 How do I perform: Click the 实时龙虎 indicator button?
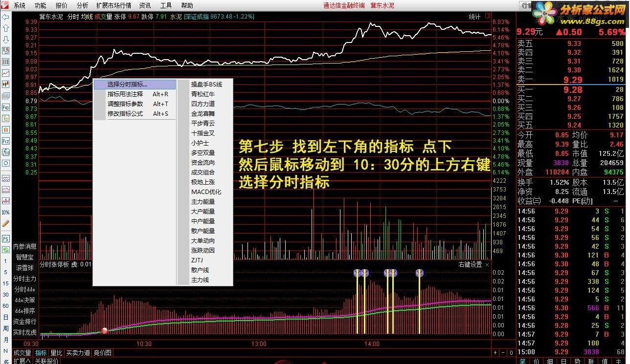pos(24,332)
